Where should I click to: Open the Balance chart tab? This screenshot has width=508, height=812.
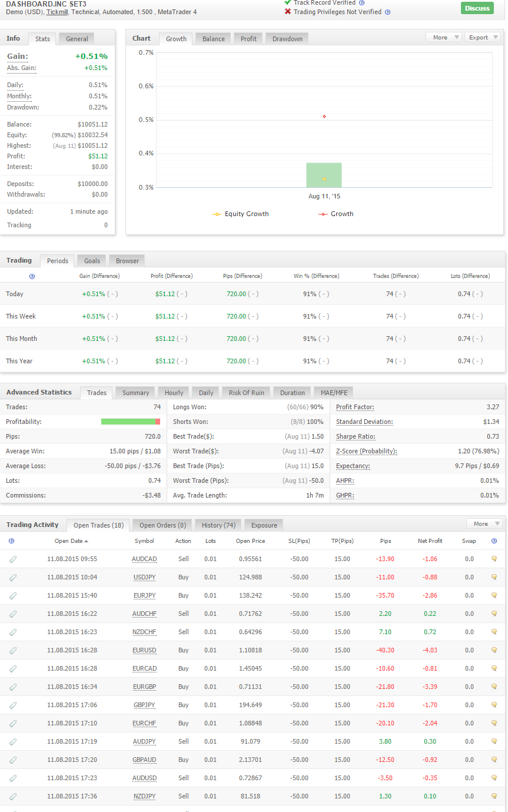pos(214,39)
